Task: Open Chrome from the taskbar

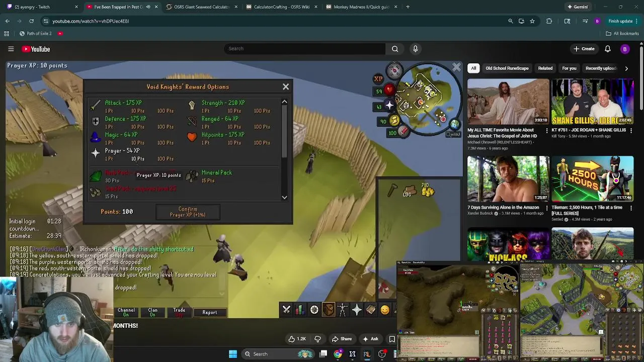Action: pos(338,354)
